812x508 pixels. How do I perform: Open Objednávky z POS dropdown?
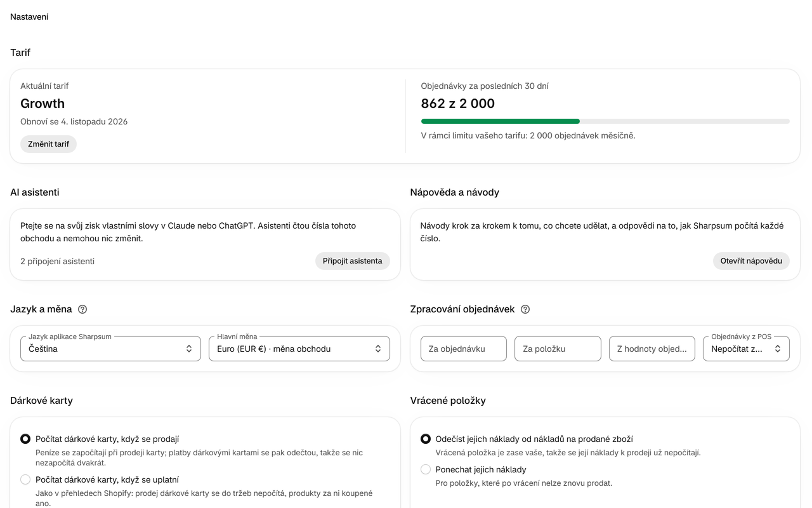[746, 349]
